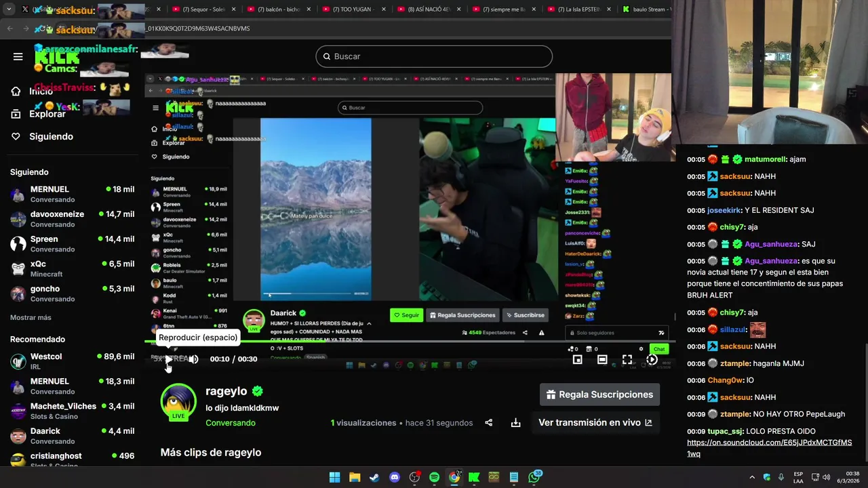This screenshot has height=488, width=868.
Task: Open Chrome tab search dropdown
Action: [x=9, y=9]
